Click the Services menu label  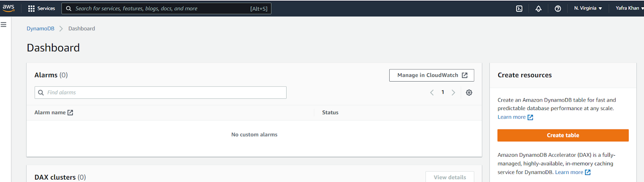tap(46, 8)
